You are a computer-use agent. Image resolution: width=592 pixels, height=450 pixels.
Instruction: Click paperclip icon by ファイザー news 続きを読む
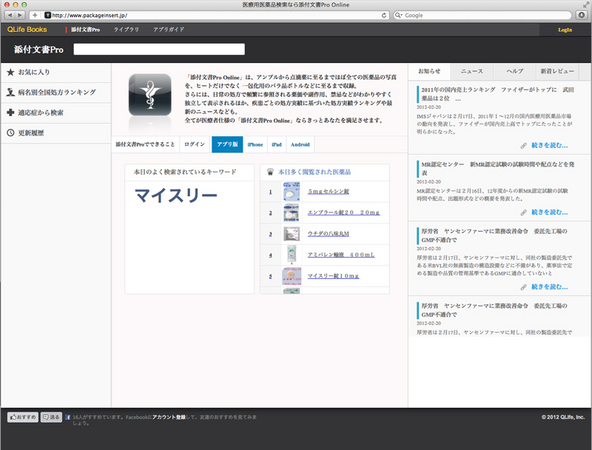pyautogui.click(x=523, y=146)
